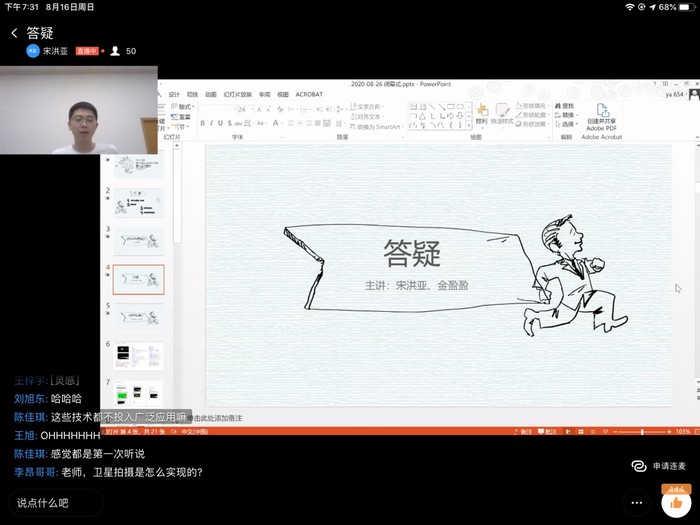The image size is (700, 525).
Task: Click the 查找 find button
Action: (x=565, y=106)
